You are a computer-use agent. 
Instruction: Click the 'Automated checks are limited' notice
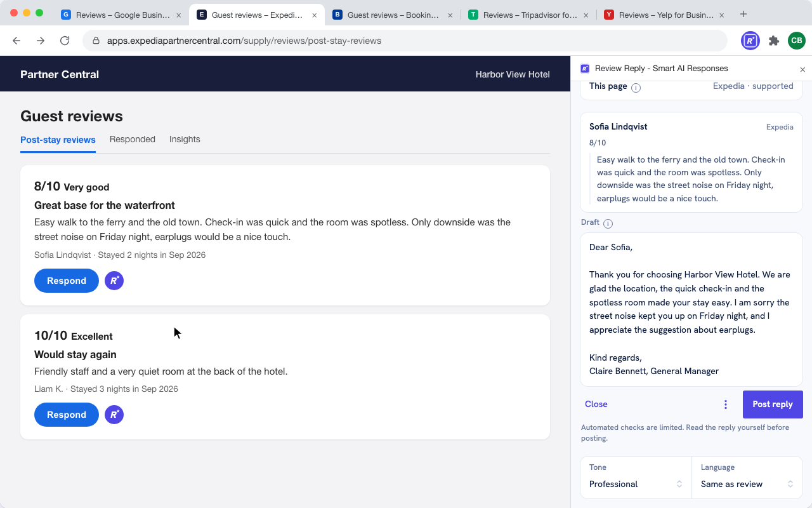(685, 432)
